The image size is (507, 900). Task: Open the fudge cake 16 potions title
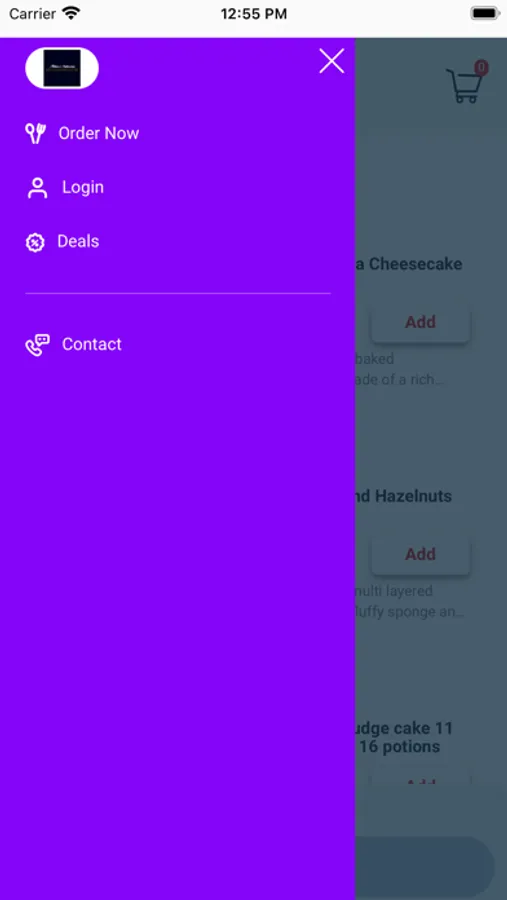coord(404,738)
